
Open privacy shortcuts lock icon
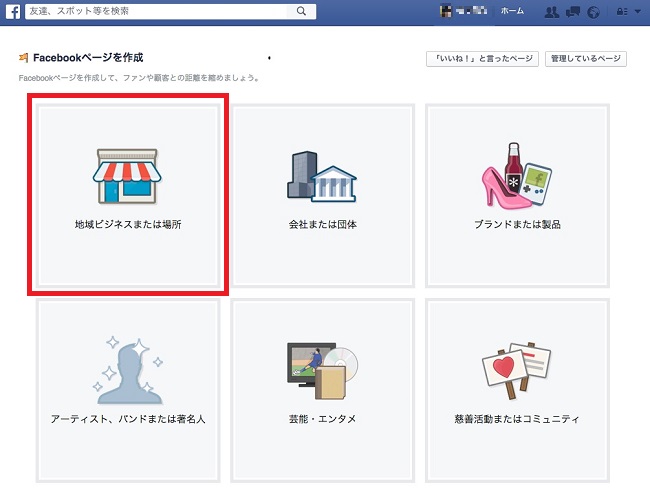[x=622, y=12]
